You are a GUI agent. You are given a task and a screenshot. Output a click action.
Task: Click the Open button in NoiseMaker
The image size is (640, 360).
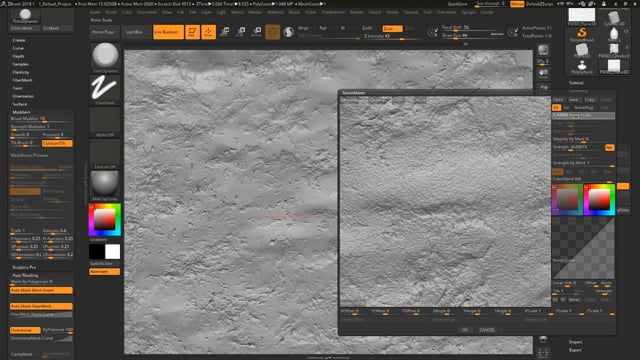558,100
